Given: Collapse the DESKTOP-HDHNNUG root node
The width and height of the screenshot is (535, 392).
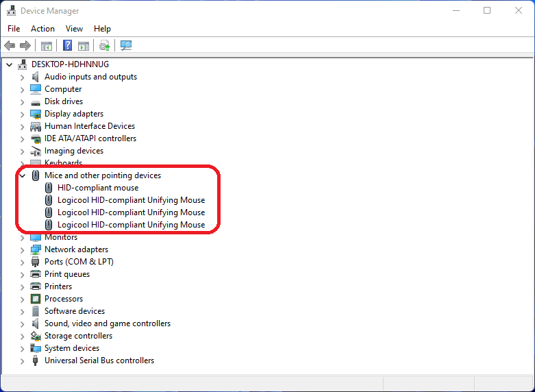Looking at the screenshot, I should [10, 64].
